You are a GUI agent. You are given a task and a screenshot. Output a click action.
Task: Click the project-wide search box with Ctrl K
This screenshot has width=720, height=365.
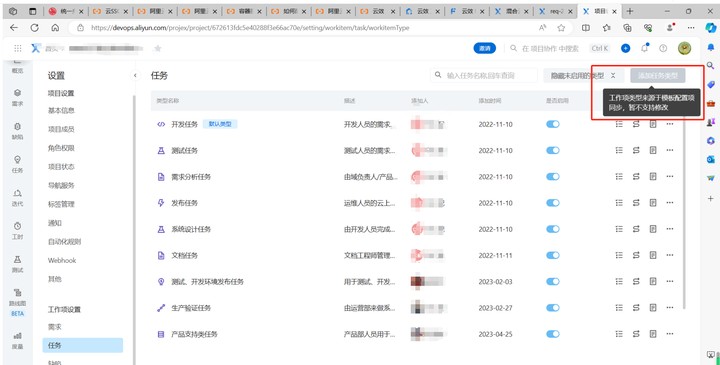[x=559, y=48]
